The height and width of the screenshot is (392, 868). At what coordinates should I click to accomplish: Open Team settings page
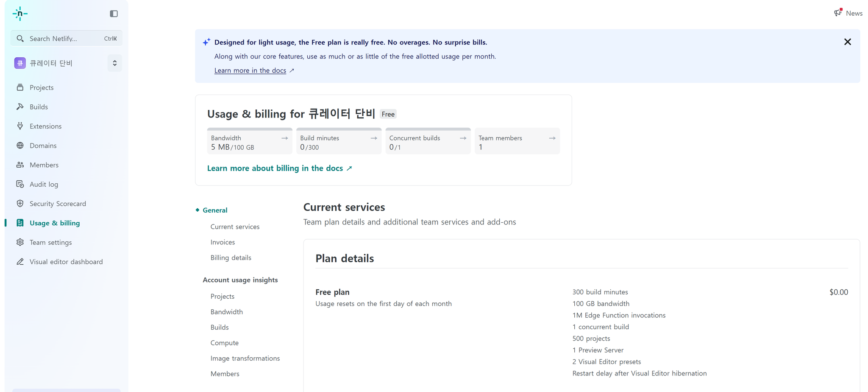(x=50, y=242)
